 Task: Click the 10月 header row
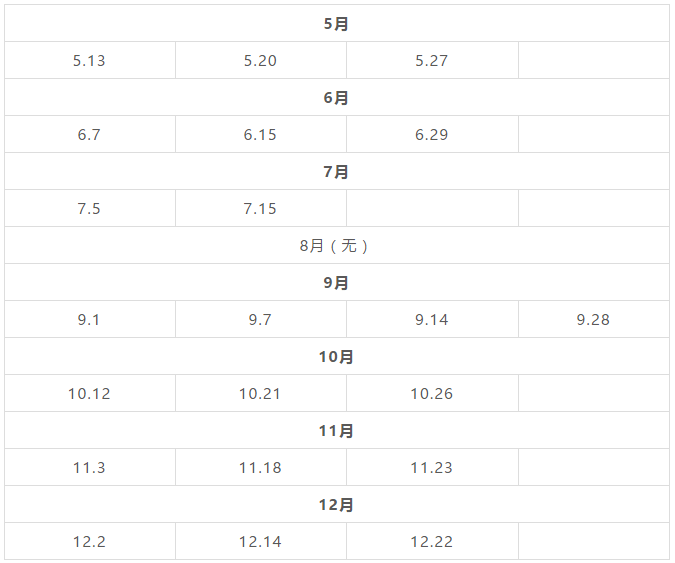click(337, 356)
